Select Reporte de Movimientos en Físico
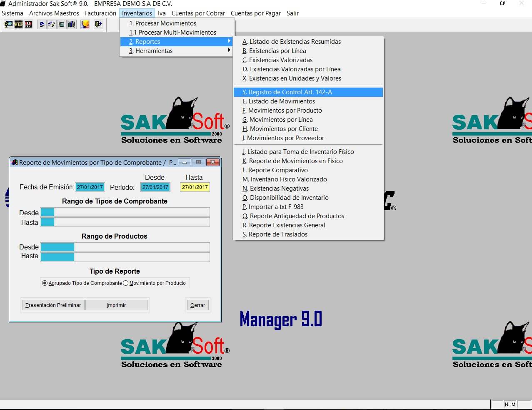 tap(308, 161)
